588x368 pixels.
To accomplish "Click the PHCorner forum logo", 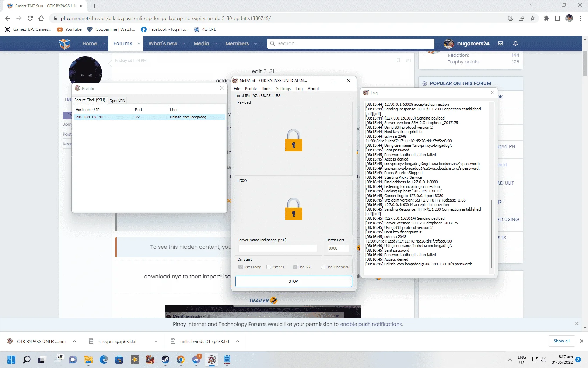I will (65, 43).
